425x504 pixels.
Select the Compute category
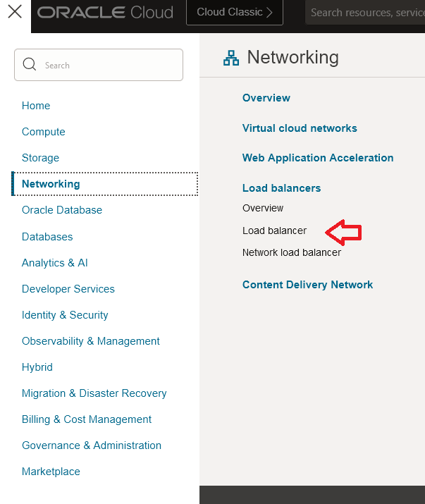click(x=44, y=132)
